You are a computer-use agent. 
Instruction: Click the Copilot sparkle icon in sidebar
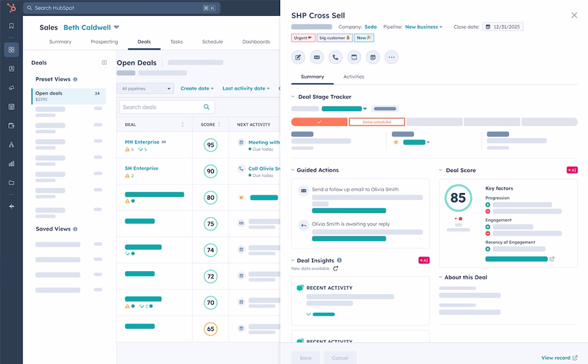pos(11,206)
